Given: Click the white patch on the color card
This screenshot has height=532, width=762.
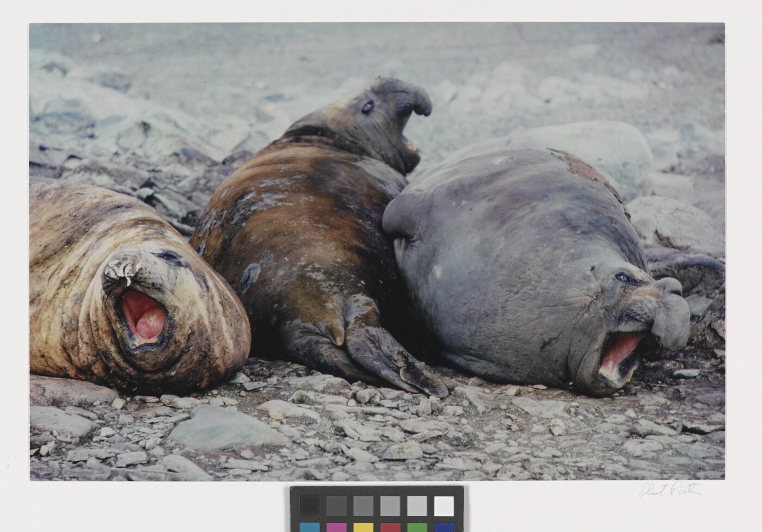Looking at the screenshot, I should (444, 505).
